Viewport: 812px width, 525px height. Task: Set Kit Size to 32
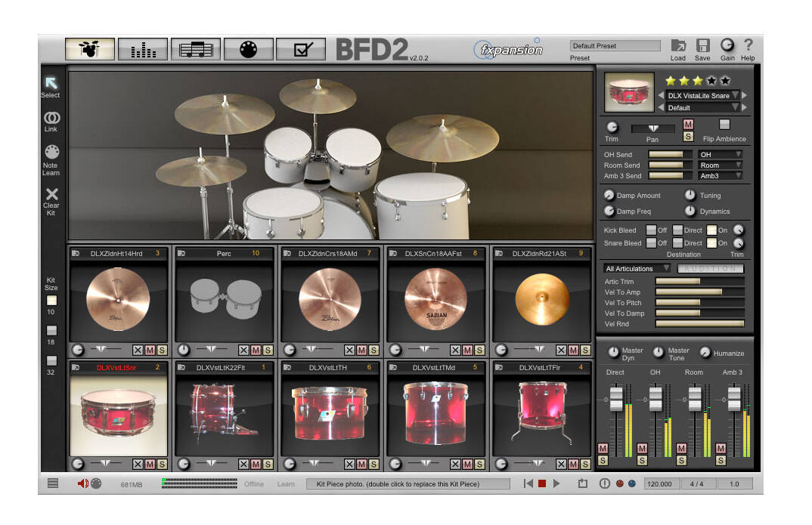51,360
